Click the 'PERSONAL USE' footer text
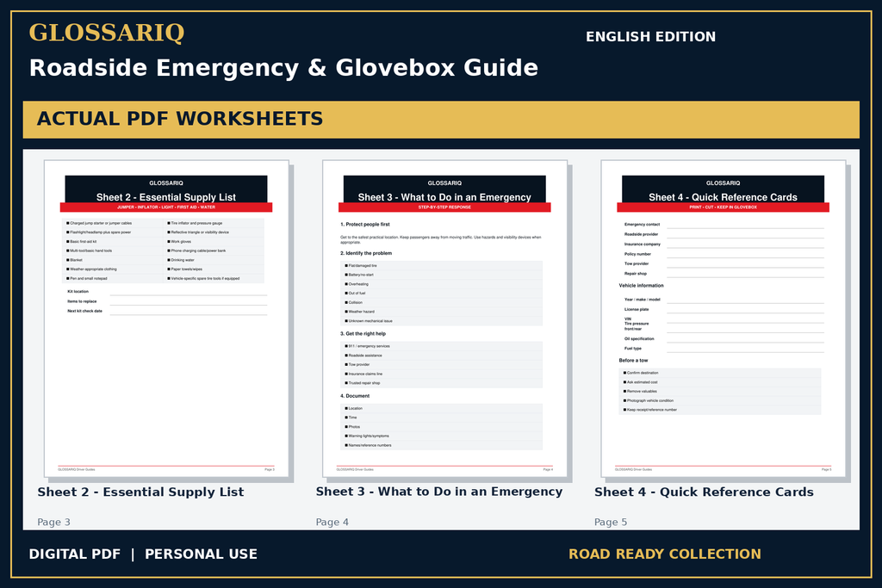The width and height of the screenshot is (882, 588). tap(201, 554)
